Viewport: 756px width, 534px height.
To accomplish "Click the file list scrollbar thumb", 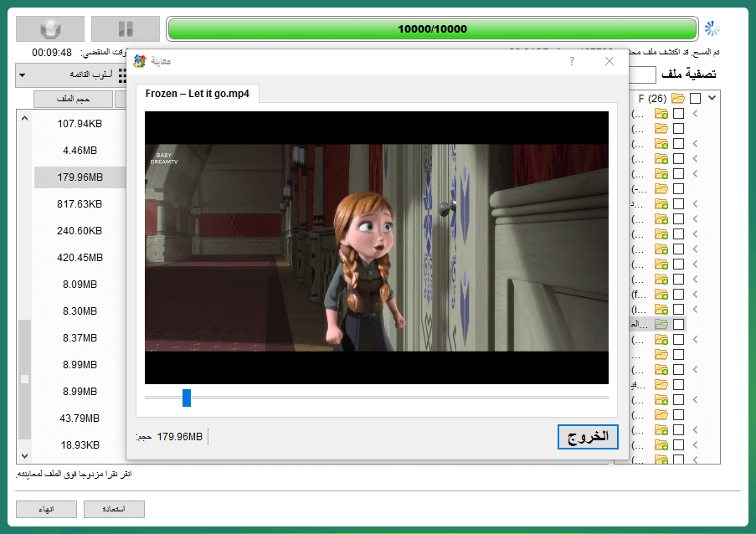I will coord(24,379).
